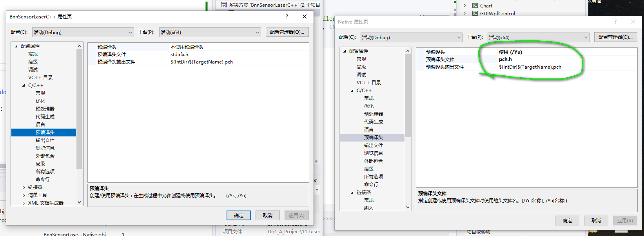The width and height of the screenshot is (644, 236).
Task: Select 外部包含 in BnnSensorLaserC++ tree
Action: [x=45, y=156]
